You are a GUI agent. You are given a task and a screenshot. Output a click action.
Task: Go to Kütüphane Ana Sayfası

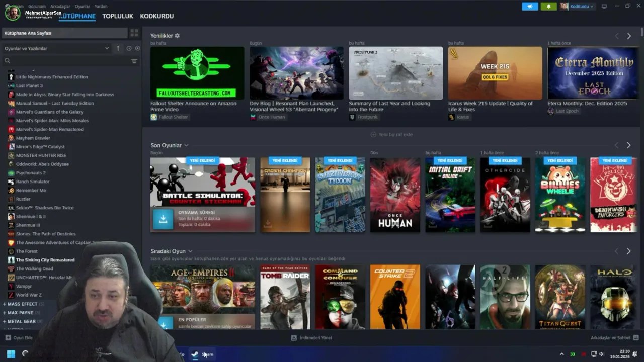click(64, 33)
